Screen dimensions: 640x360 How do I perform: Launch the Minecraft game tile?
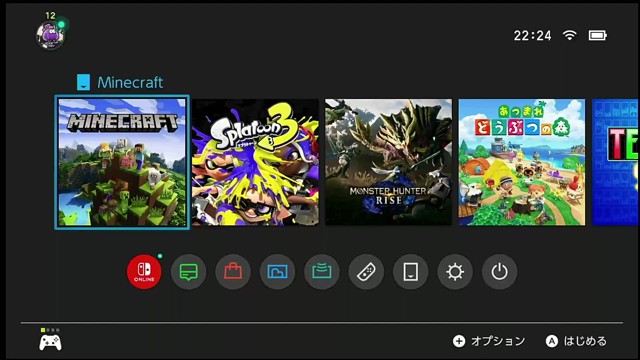tap(122, 162)
